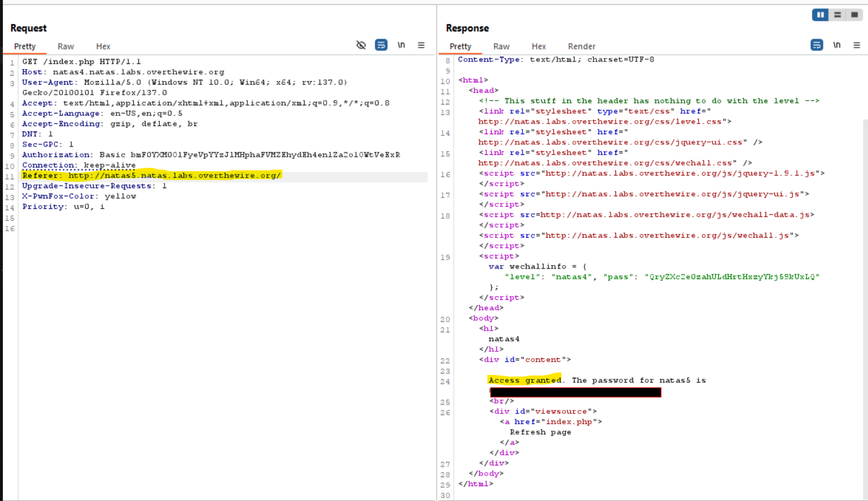The image size is (868, 501).
Task: Click the 'Priority: u=0, i' header line
Action: click(x=63, y=206)
